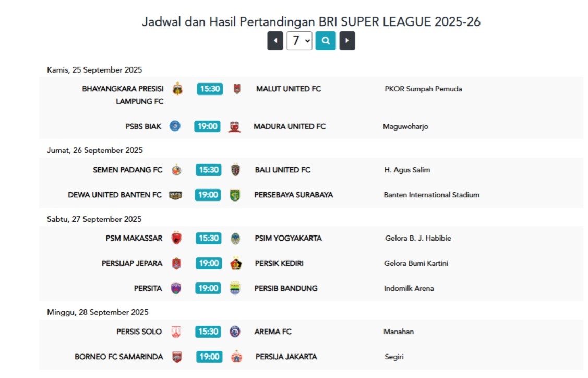Click the previous matchweek arrow button
588x378 pixels.
click(x=275, y=41)
